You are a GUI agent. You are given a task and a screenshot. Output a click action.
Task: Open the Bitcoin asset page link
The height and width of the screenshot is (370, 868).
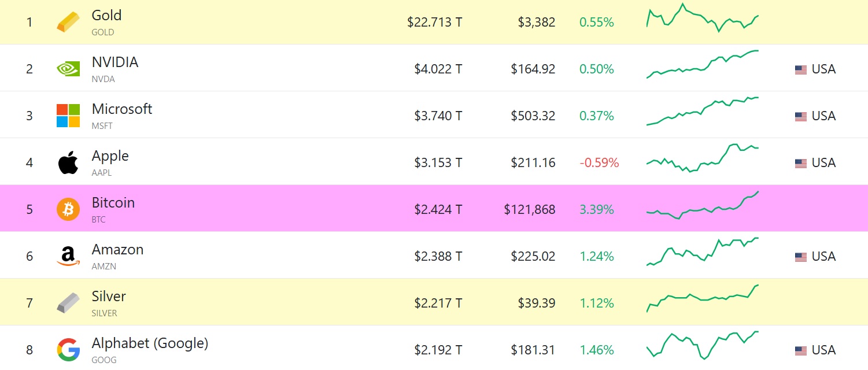[113, 202]
